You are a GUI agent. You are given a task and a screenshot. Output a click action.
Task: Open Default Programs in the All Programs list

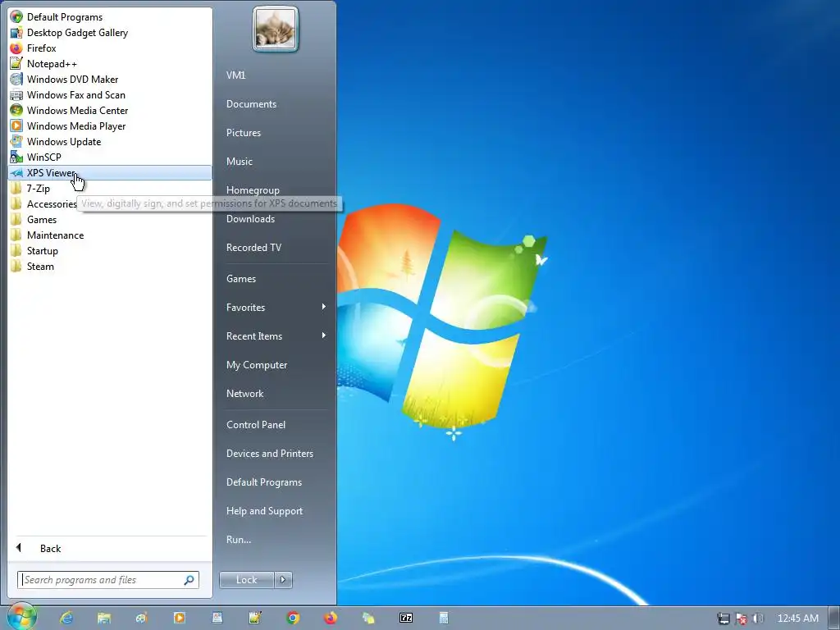110,17
